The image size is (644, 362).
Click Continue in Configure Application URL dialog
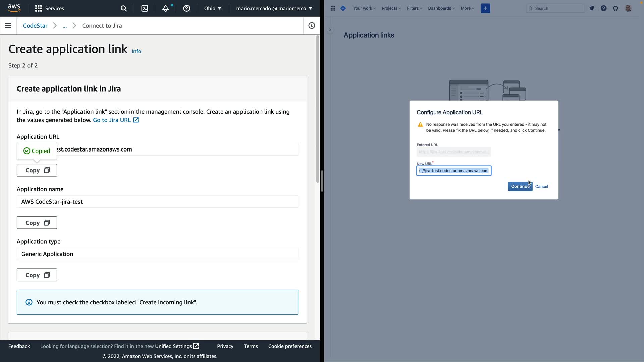point(520,186)
